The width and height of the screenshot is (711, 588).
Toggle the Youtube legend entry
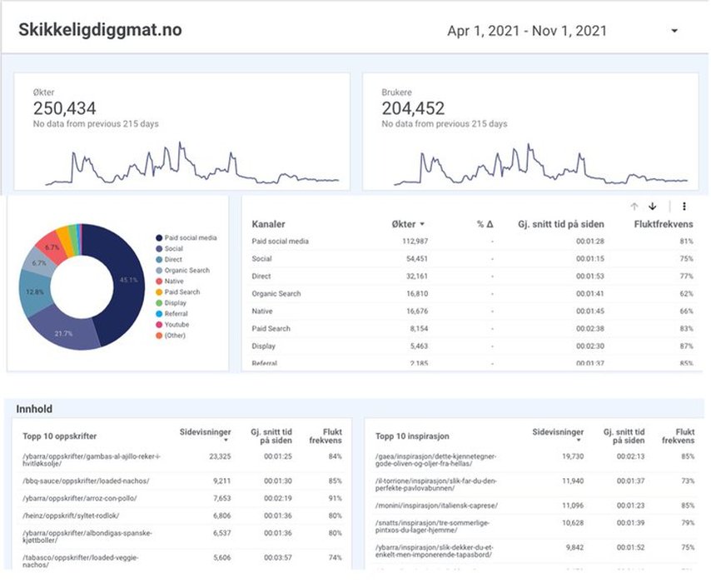173,324
